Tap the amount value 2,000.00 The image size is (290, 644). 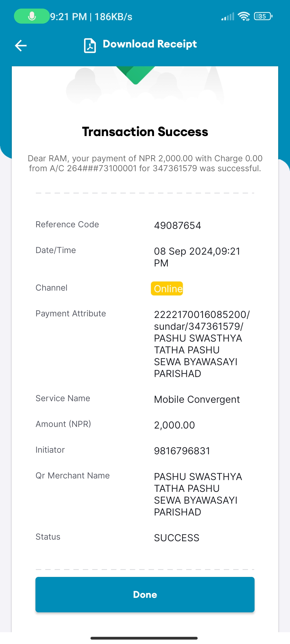point(175,425)
